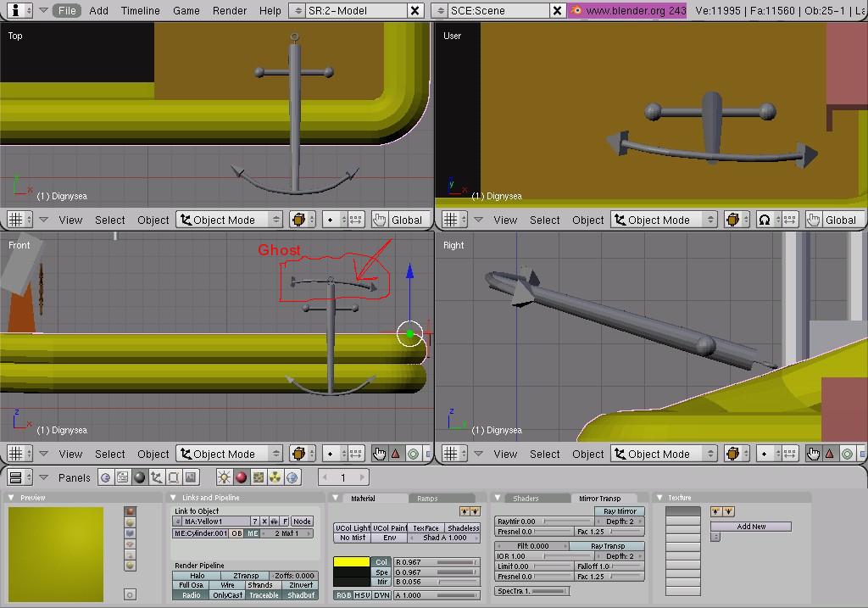Switch color sliders to HSV
The height and width of the screenshot is (608, 868).
coord(362,595)
